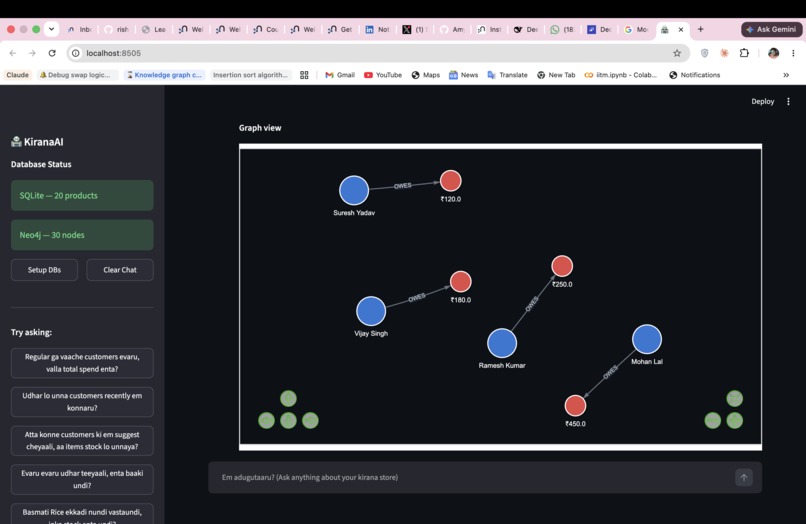Click the Ask Gemini button

coord(771,29)
